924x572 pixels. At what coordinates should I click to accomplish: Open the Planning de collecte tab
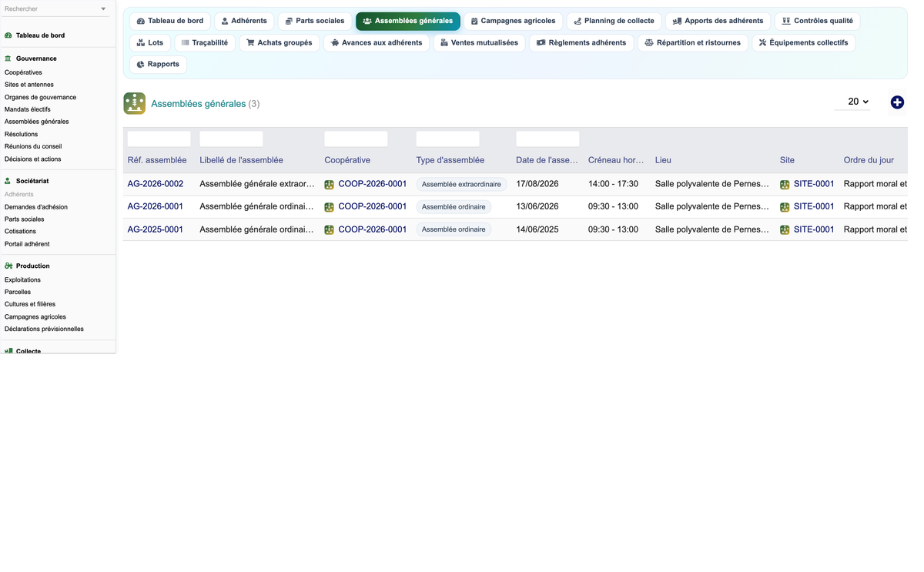[614, 21]
